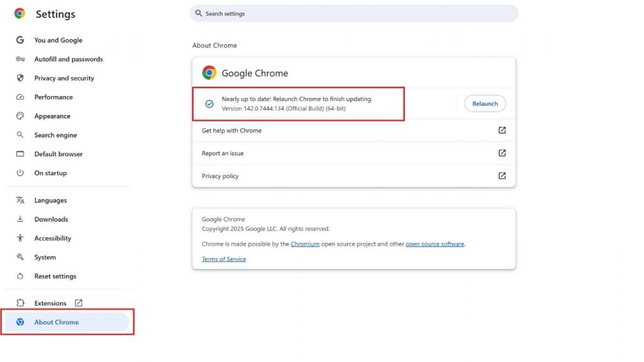Image resolution: width=644 pixels, height=362 pixels.
Task: Click the Relaunch button to finish updating
Action: click(x=484, y=103)
